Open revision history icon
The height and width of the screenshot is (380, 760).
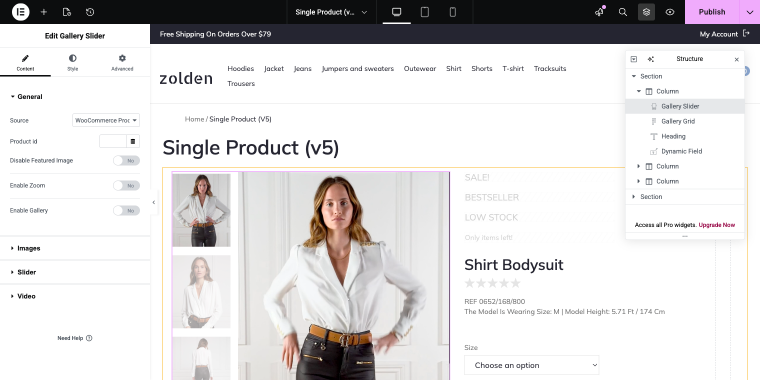coord(90,12)
